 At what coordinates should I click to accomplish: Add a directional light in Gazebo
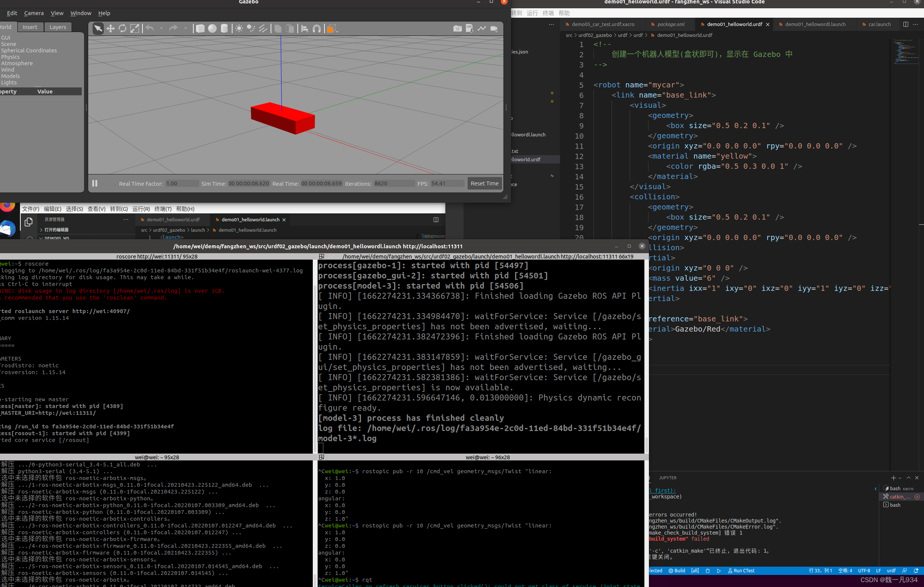tap(263, 29)
